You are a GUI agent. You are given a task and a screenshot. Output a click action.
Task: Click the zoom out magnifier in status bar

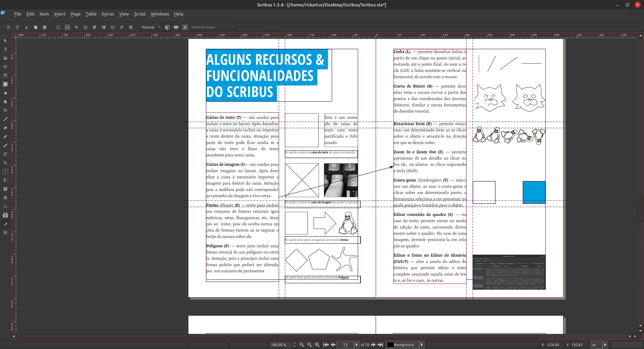[x=302, y=344]
